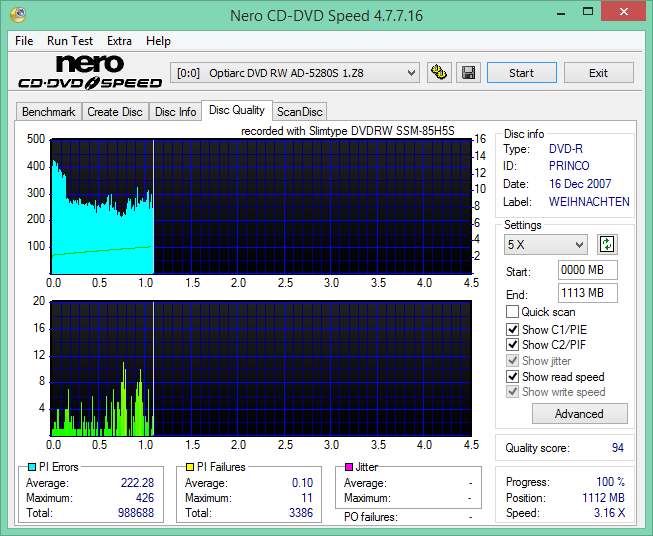
Task: Uncheck Show C2/PIF checkbox
Action: (x=512, y=345)
